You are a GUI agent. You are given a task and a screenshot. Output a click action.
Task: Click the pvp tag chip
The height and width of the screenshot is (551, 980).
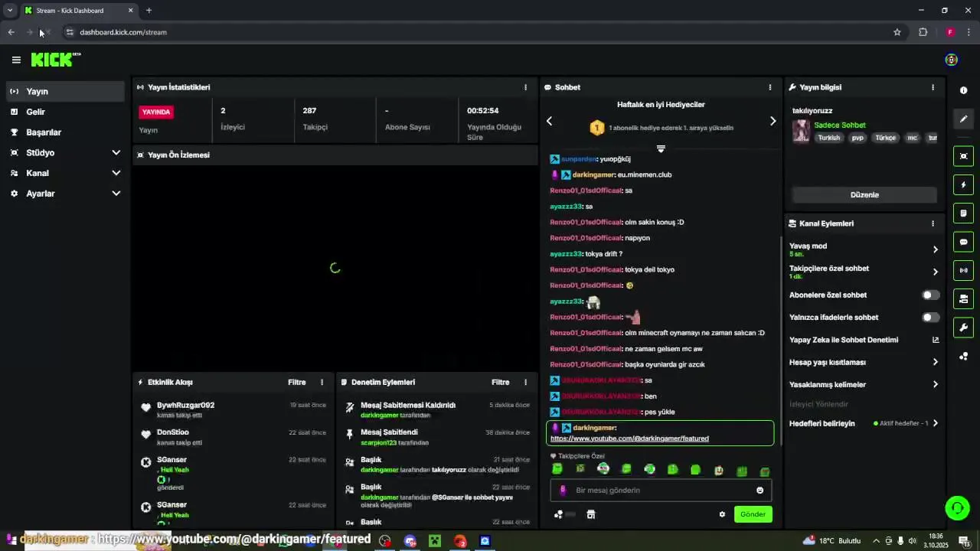pyautogui.click(x=857, y=138)
